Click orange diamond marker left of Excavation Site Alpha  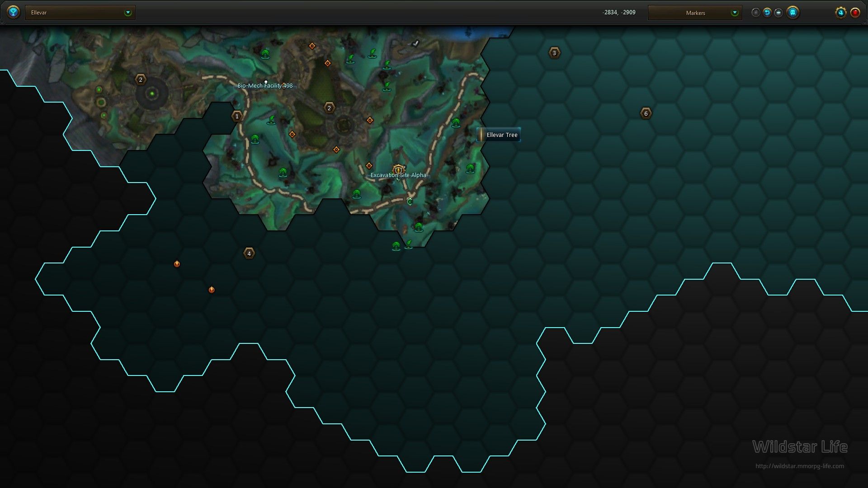(x=369, y=166)
